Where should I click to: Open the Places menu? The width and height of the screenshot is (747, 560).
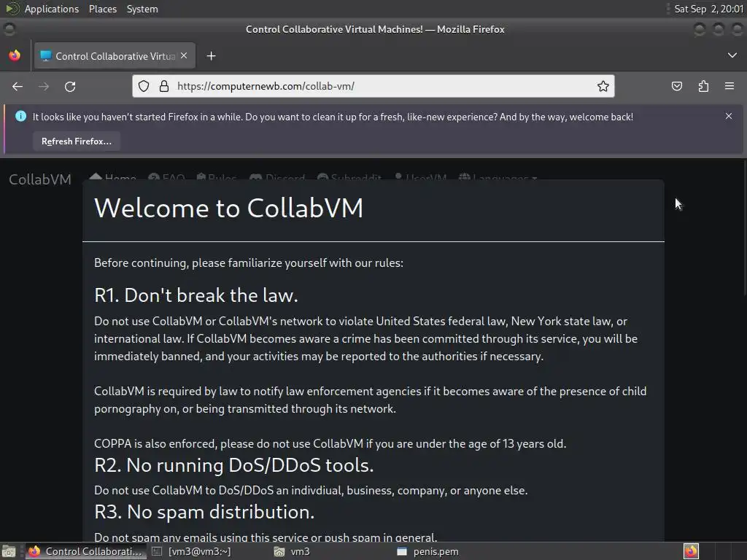[x=102, y=9]
